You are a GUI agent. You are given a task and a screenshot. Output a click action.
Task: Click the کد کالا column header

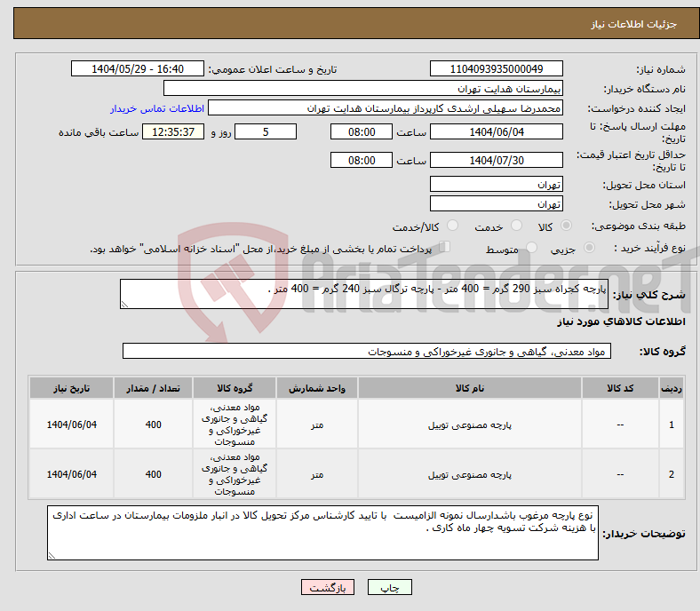tap(620, 388)
